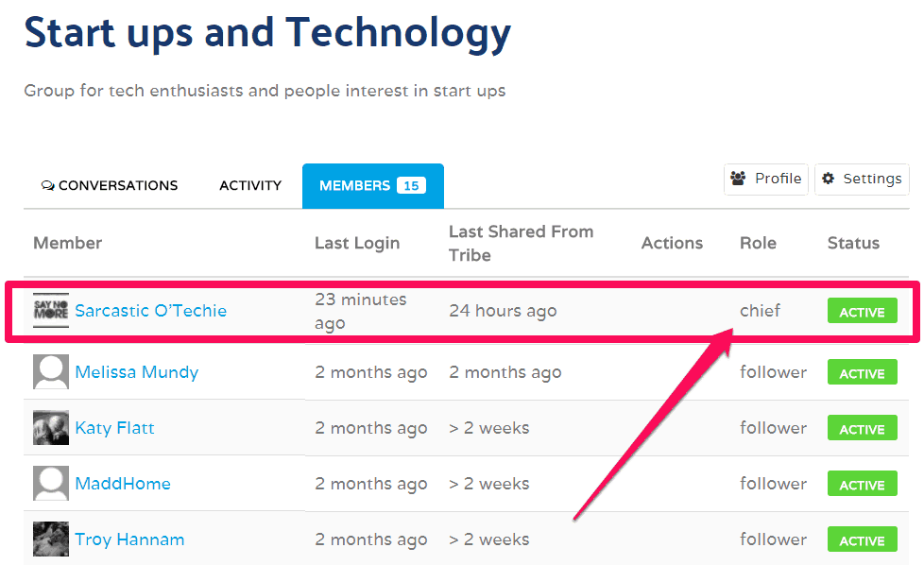This screenshot has height=565, width=924.
Task: Open Melissa Mundy's member link
Action: (137, 372)
